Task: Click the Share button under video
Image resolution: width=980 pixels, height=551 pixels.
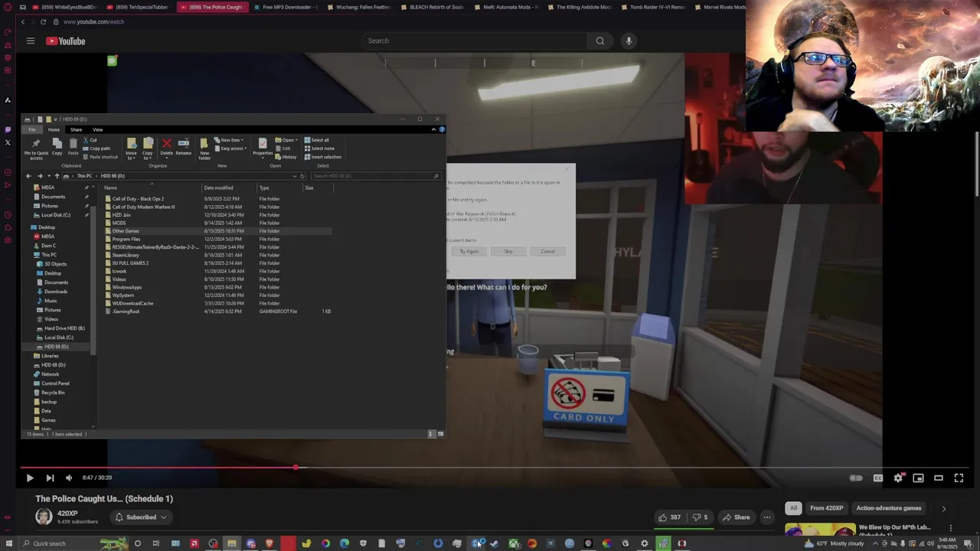Action: point(737,517)
